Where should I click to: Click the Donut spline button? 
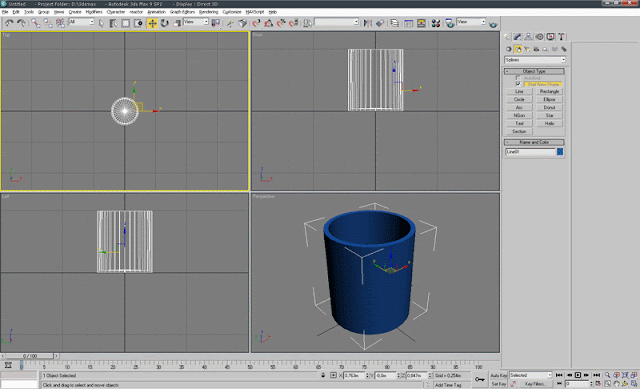pos(549,107)
